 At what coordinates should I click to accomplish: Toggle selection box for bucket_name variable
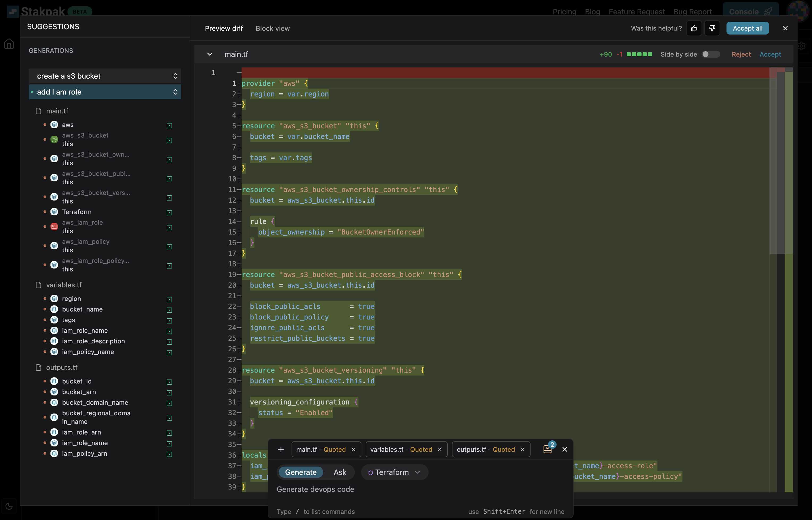coord(169,310)
